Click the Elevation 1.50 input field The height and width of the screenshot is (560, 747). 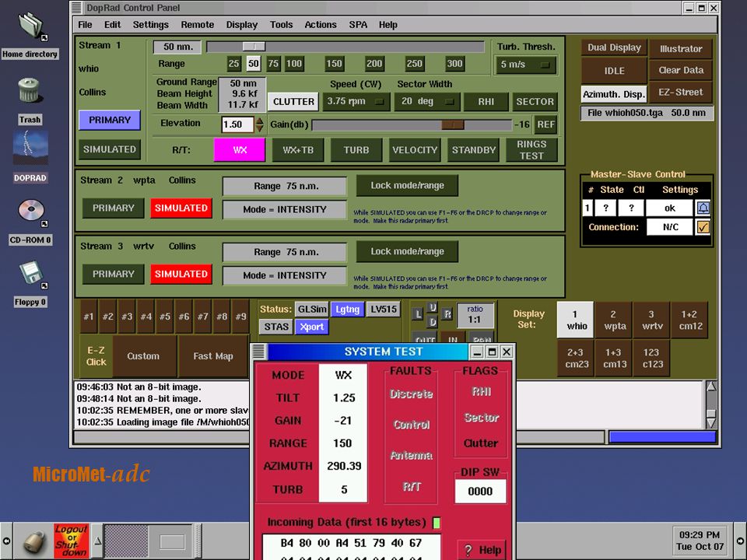(x=237, y=124)
